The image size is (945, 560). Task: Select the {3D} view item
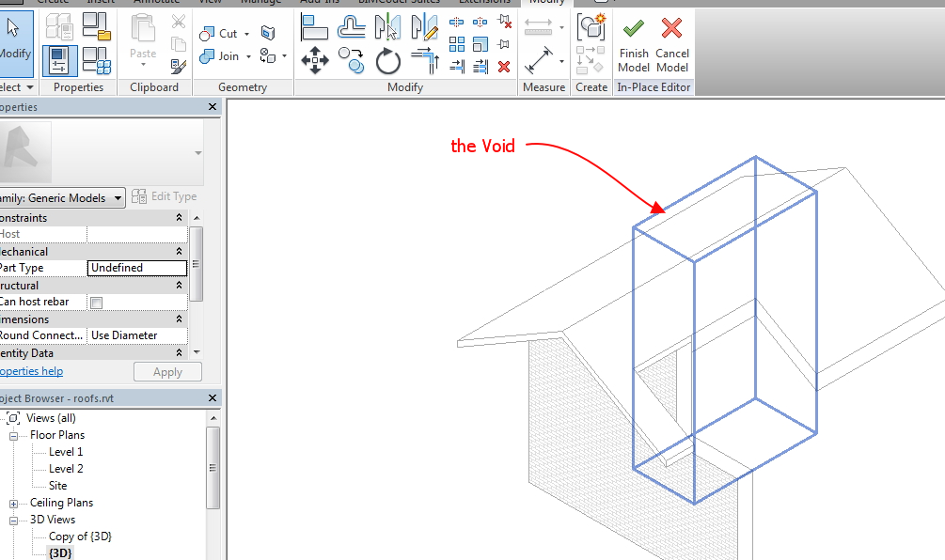pyautogui.click(x=60, y=552)
